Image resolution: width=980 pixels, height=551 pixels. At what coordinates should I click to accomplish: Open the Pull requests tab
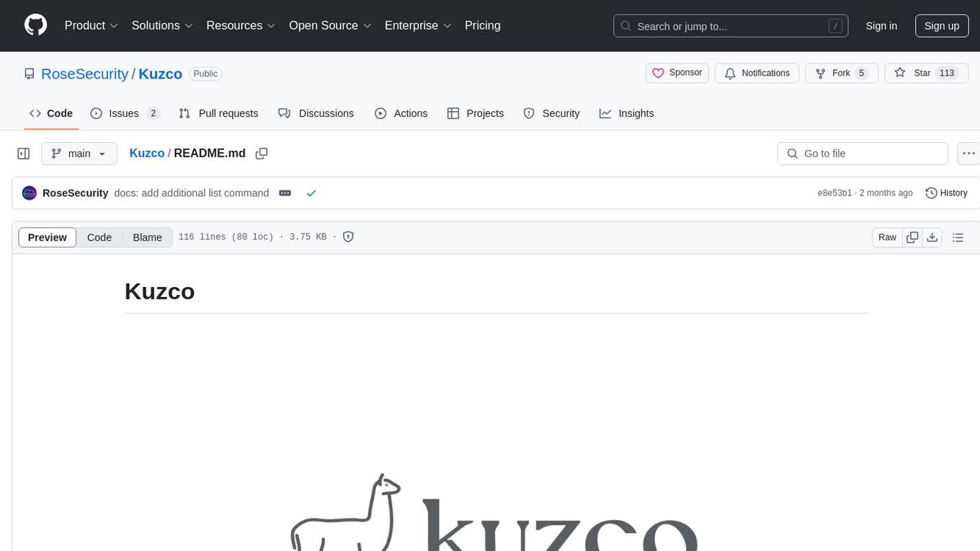click(x=218, y=113)
